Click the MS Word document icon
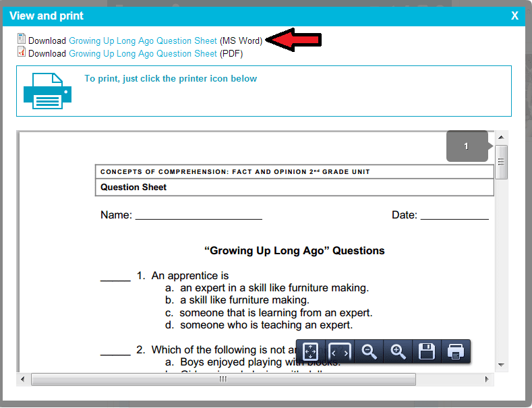 [x=22, y=38]
